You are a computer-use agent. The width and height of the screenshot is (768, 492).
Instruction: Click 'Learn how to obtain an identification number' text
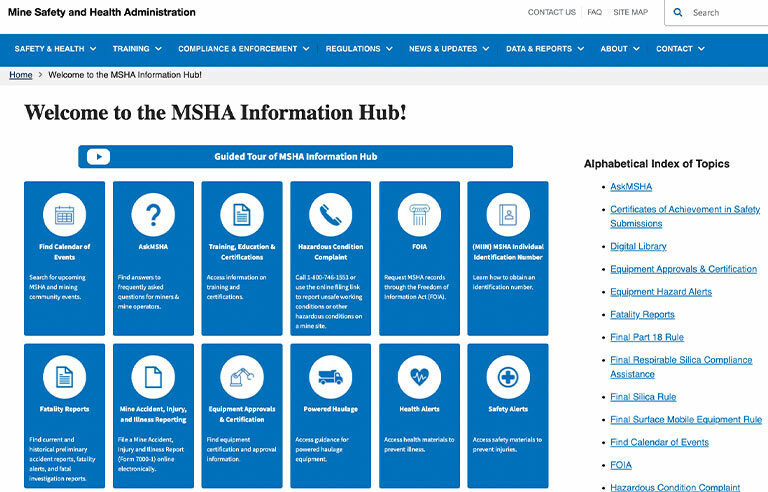point(504,282)
